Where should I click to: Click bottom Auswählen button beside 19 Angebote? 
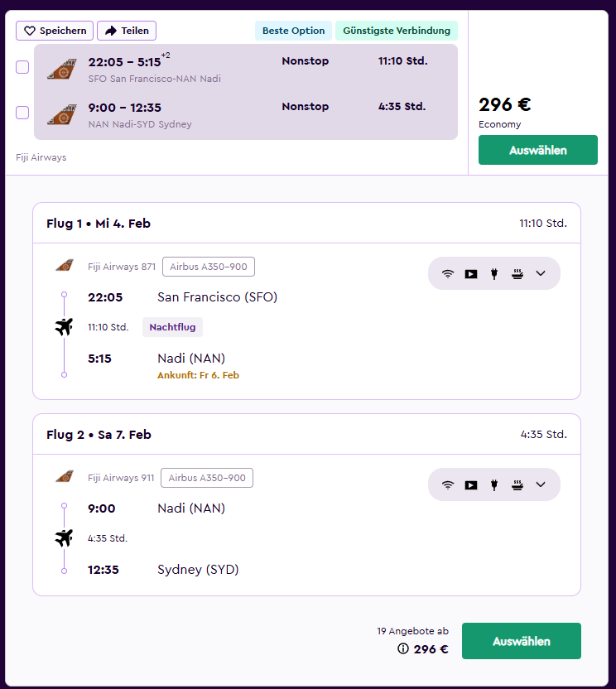(x=521, y=641)
